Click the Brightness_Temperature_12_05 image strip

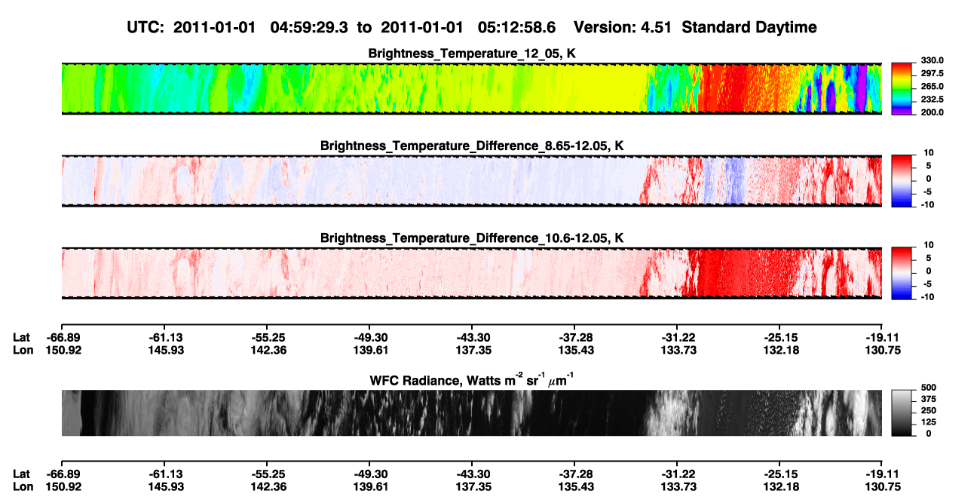(471, 89)
